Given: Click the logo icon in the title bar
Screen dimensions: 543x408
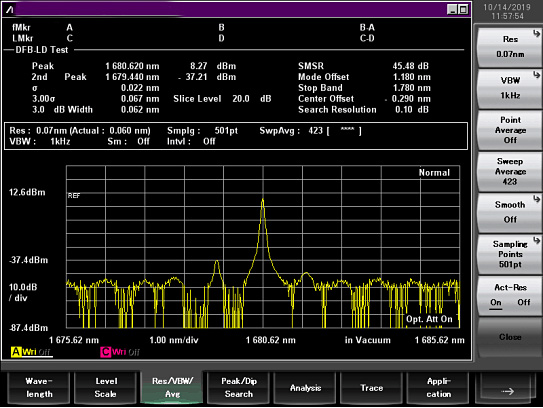Looking at the screenshot, I should coord(10,9).
